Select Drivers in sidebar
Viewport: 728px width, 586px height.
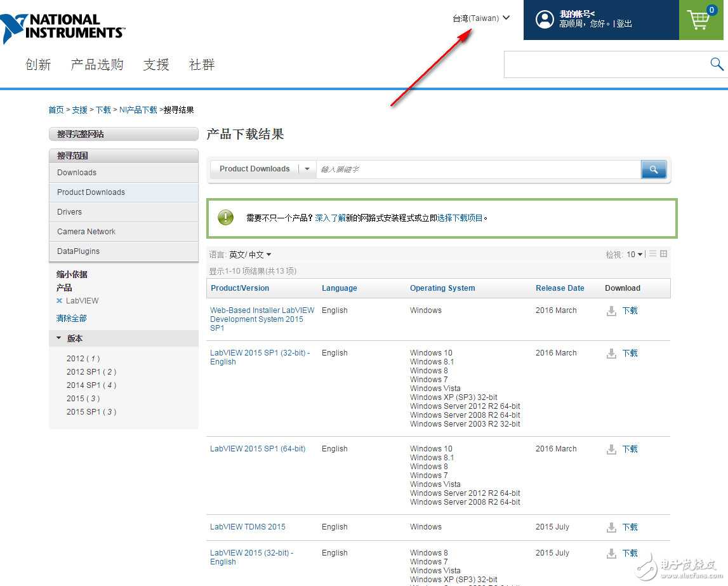(124, 212)
